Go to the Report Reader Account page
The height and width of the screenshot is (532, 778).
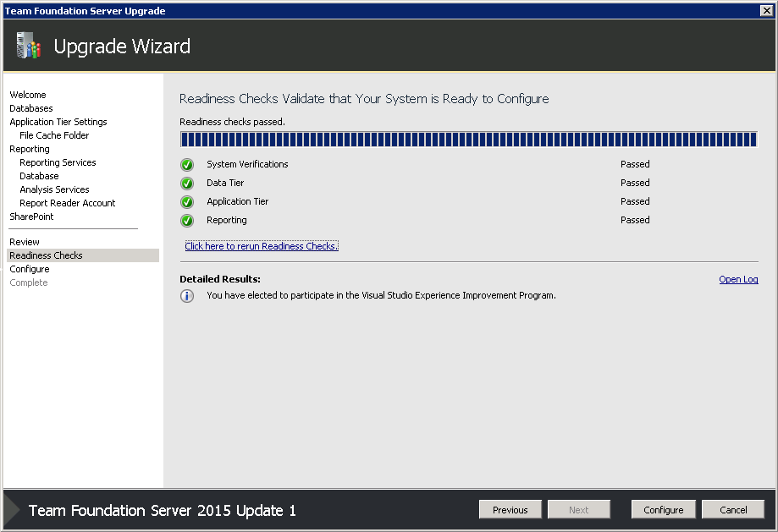(x=68, y=203)
